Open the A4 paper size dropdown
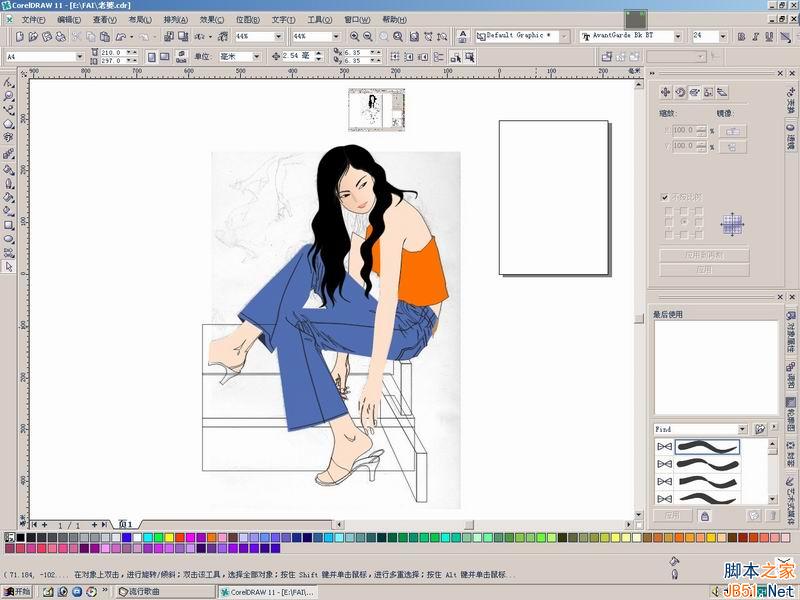 click(80, 57)
